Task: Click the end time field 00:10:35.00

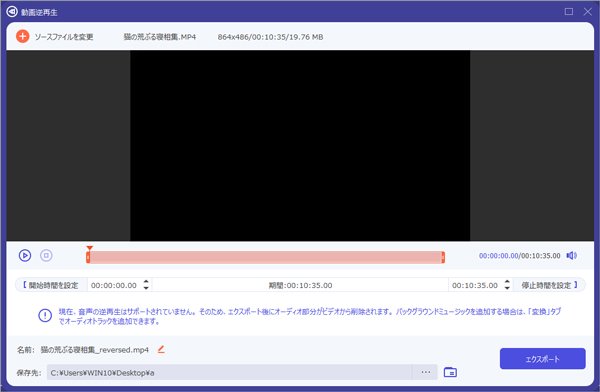Action: 475,285
